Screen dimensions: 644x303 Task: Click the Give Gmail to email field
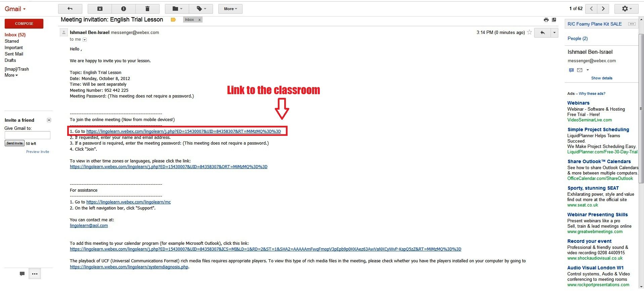click(x=27, y=135)
